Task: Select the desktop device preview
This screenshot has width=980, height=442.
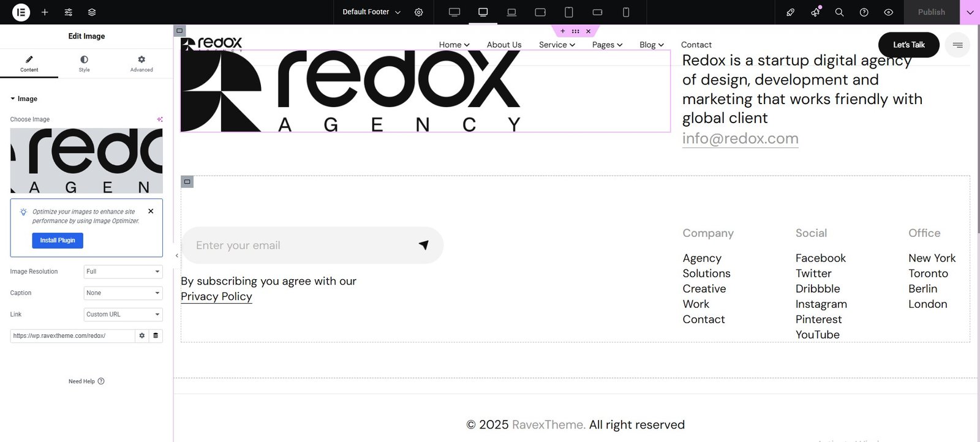Action: click(483, 12)
